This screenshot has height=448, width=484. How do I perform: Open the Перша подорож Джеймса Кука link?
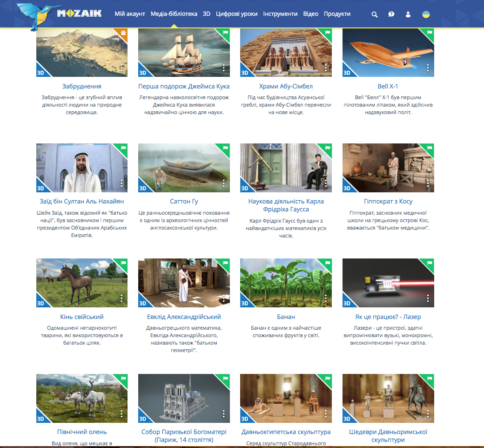184,86
